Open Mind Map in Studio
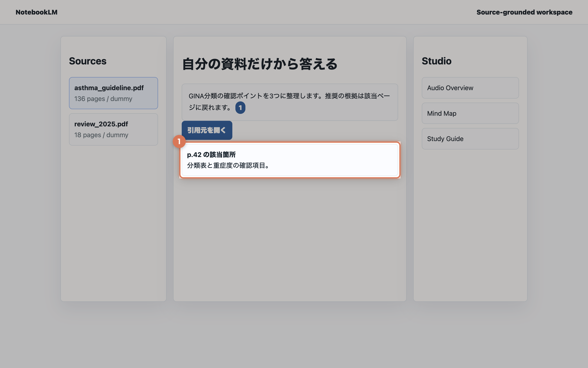The height and width of the screenshot is (368, 588). pos(470,113)
